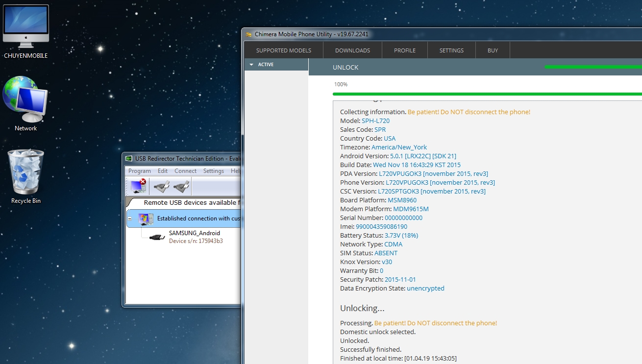Screen dimensions: 642x364
Task: Click the Finished at local time timestamp
Action: pyautogui.click(x=398, y=358)
